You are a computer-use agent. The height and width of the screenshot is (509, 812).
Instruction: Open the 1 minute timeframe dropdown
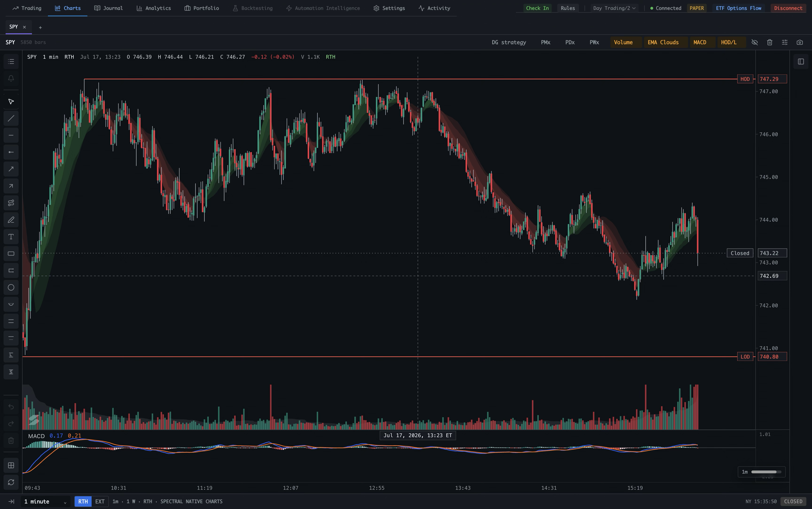point(46,501)
